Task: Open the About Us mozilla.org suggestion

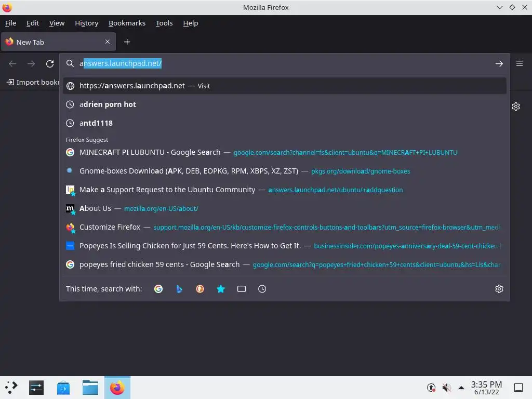Action: (x=284, y=208)
